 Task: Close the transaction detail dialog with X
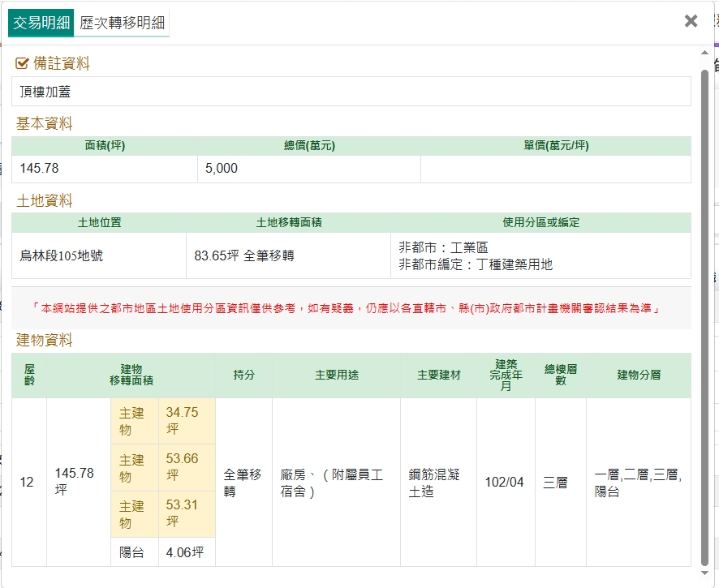691,22
